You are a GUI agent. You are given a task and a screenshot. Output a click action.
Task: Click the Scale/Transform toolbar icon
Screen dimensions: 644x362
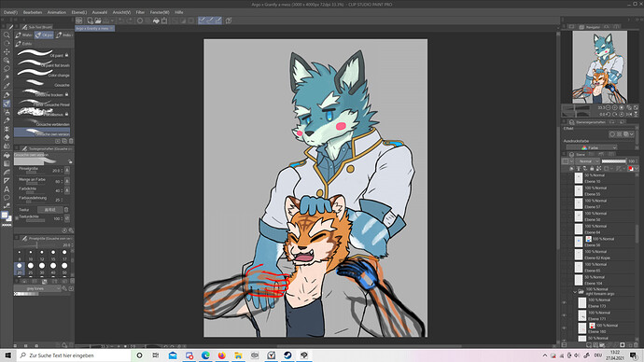(x=164, y=21)
